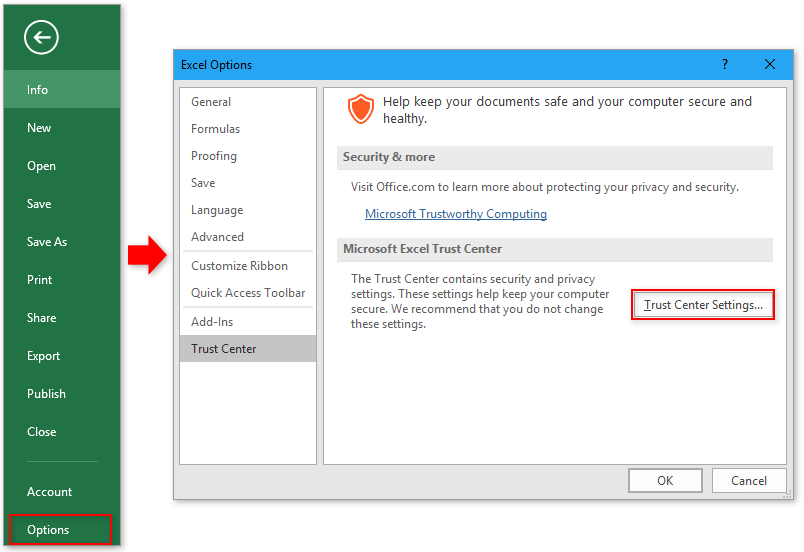The image size is (804, 552).
Task: Click the back arrow icon in backstage
Action: click(41, 38)
